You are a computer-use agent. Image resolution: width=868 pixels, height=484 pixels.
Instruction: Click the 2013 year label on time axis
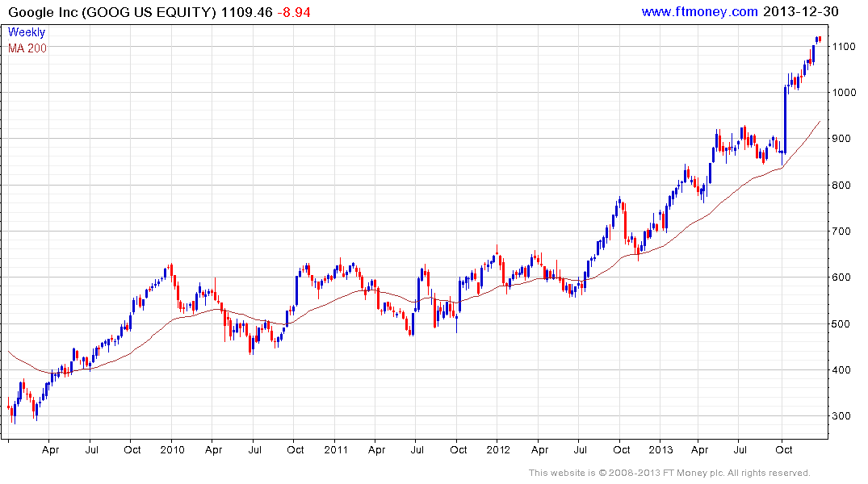[x=660, y=449]
